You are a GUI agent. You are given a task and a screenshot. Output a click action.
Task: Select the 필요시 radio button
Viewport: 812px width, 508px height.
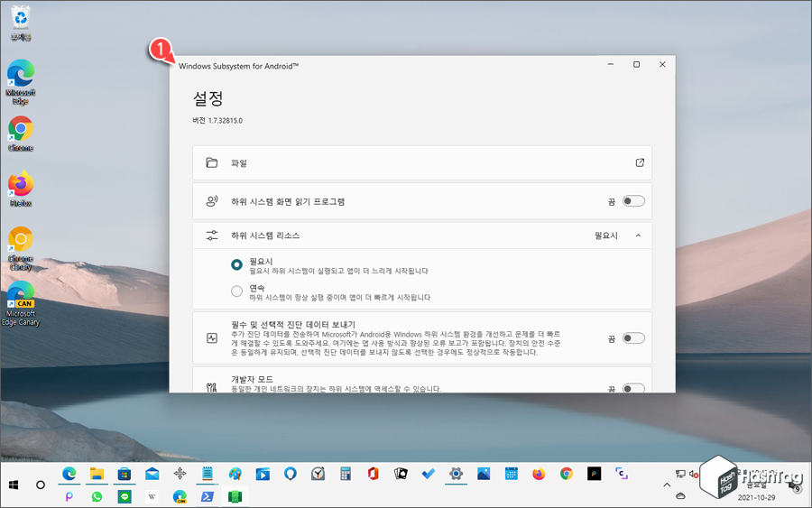point(236,264)
